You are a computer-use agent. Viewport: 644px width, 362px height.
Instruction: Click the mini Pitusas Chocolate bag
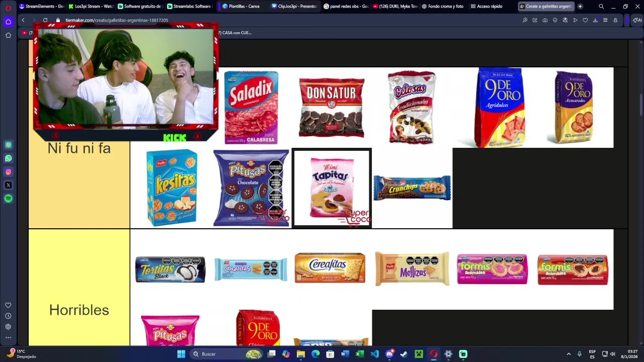click(251, 188)
